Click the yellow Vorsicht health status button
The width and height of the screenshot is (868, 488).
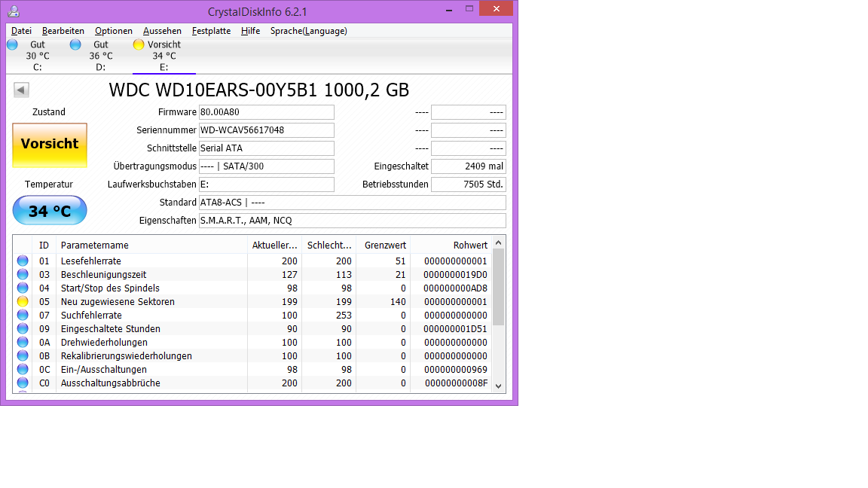(50, 145)
